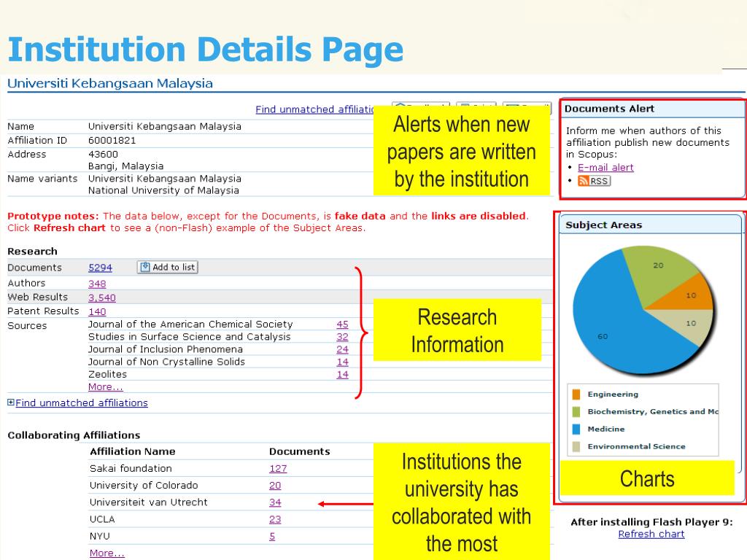
Task: Open University of Colorado 20 documents link
Action: click(x=275, y=486)
